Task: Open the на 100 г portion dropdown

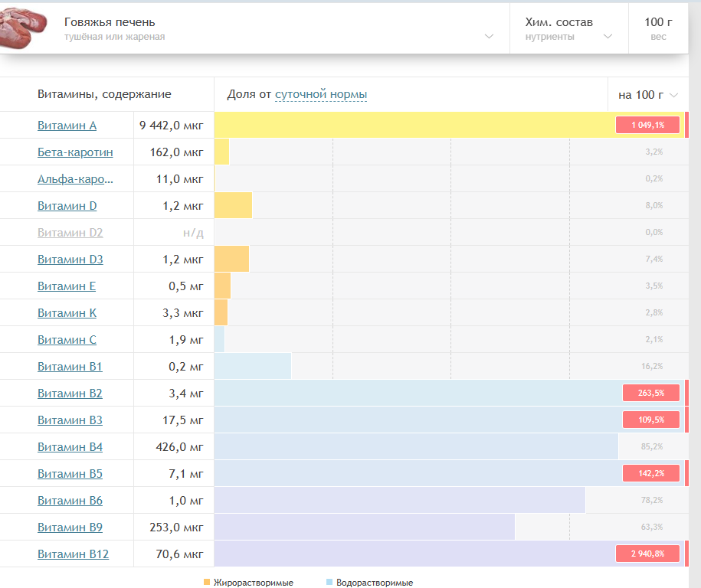Action: (x=648, y=95)
